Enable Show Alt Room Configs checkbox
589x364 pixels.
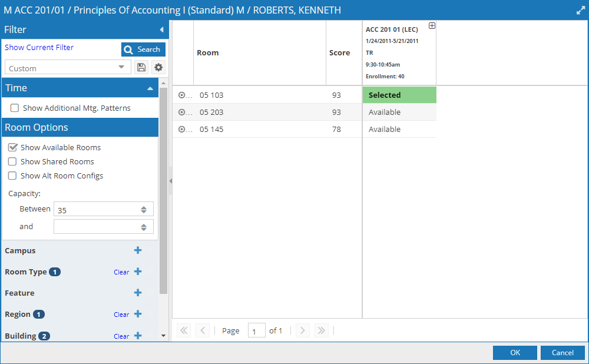point(12,176)
